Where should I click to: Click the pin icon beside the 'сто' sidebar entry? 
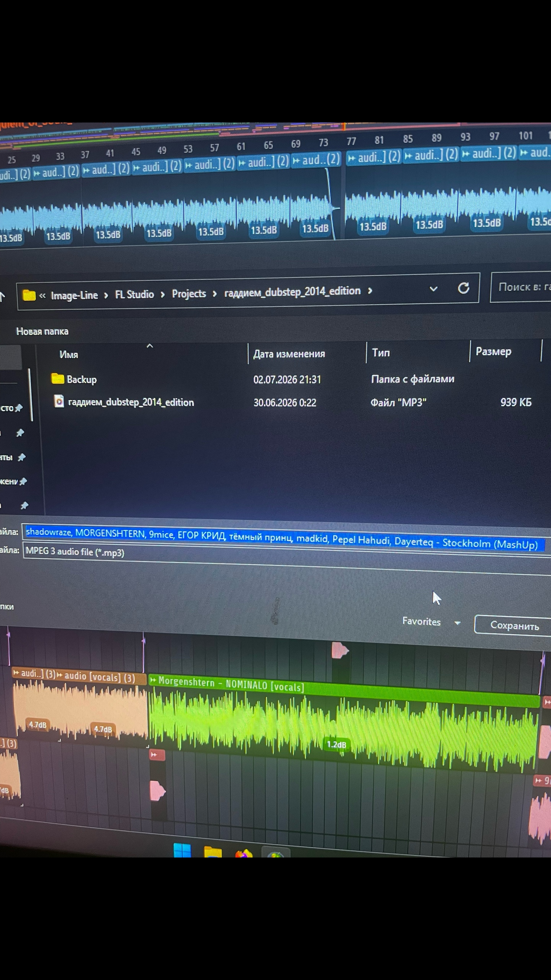pyautogui.click(x=18, y=408)
